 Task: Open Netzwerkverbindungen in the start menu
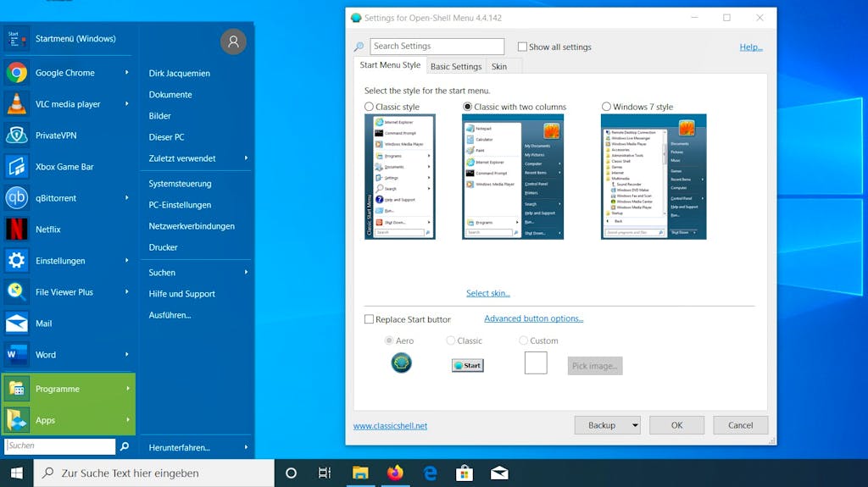pyautogui.click(x=192, y=226)
